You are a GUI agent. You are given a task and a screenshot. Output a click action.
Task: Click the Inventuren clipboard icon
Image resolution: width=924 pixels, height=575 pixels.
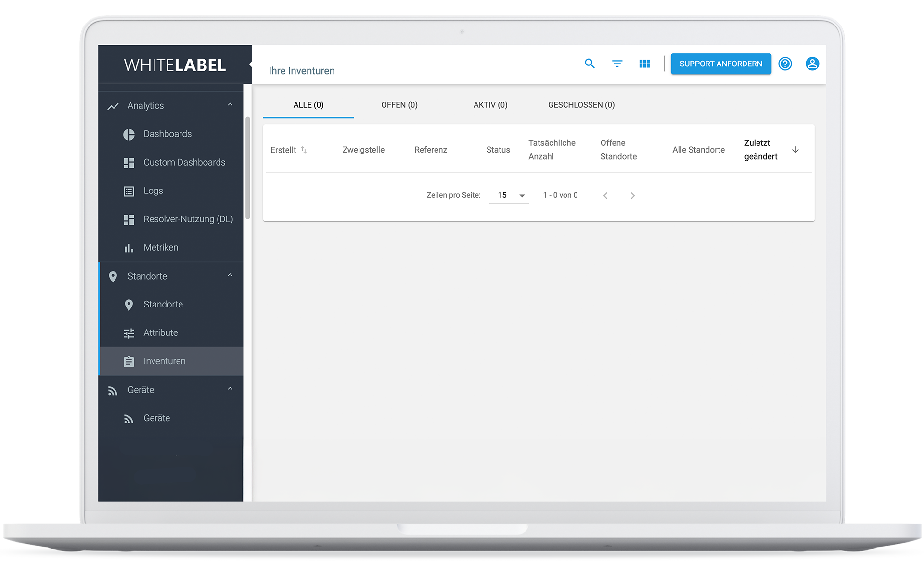pyautogui.click(x=128, y=361)
